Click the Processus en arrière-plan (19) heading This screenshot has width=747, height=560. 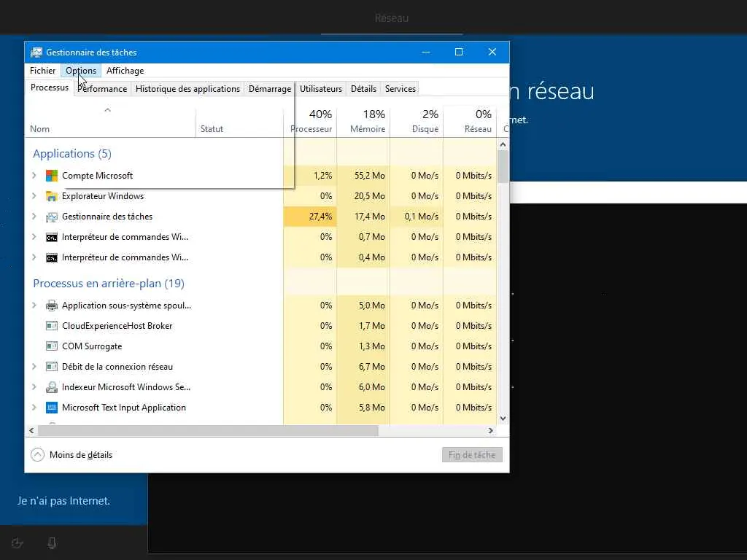pos(109,284)
